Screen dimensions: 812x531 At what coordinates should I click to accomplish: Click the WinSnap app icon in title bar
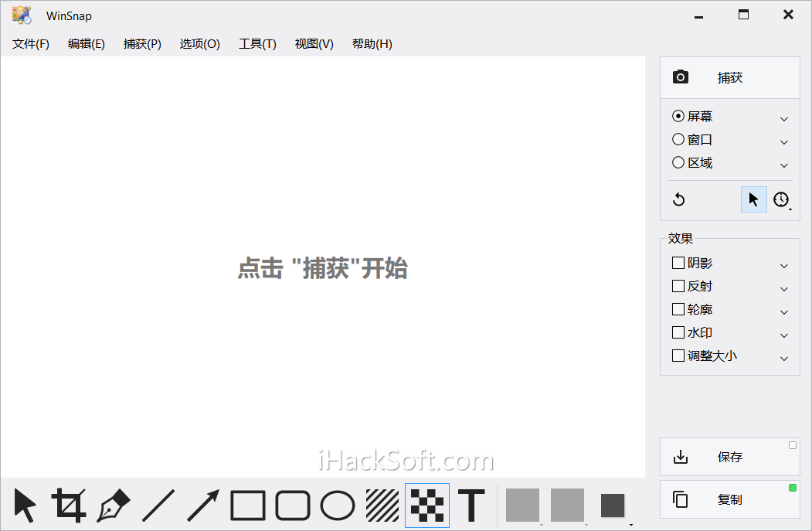pos(22,15)
